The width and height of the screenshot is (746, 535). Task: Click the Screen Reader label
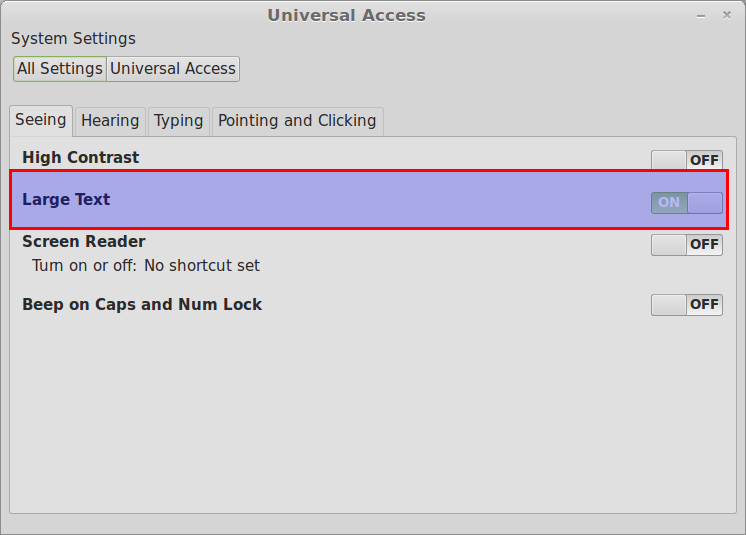(x=84, y=242)
